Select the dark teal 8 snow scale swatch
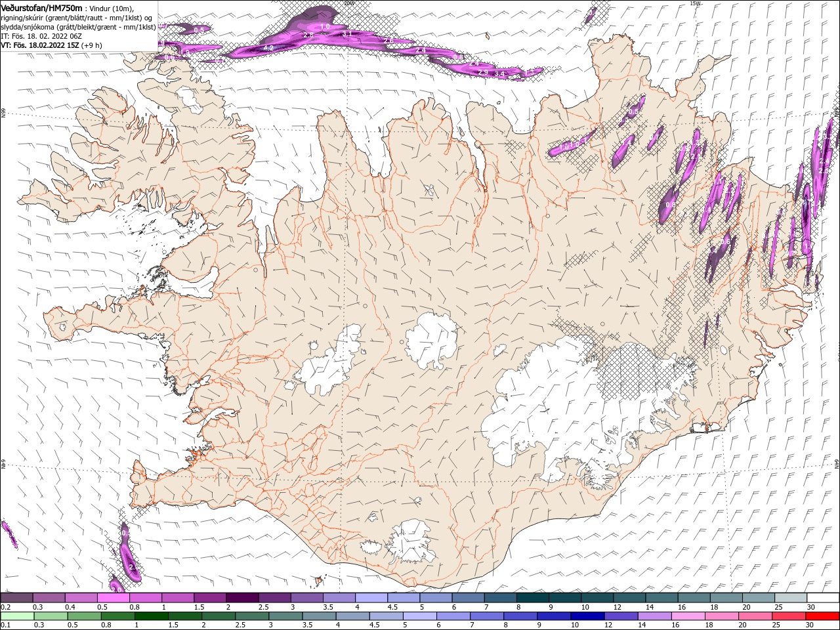 point(532,598)
